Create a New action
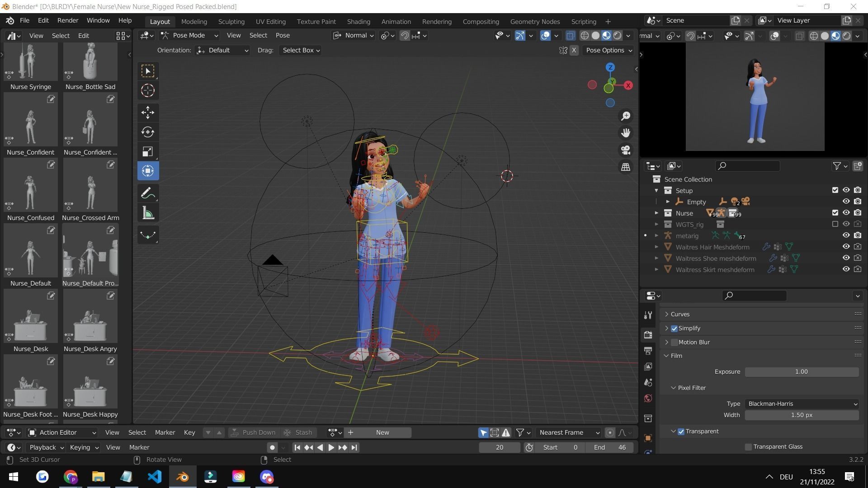This screenshot has width=868, height=488. pyautogui.click(x=382, y=432)
